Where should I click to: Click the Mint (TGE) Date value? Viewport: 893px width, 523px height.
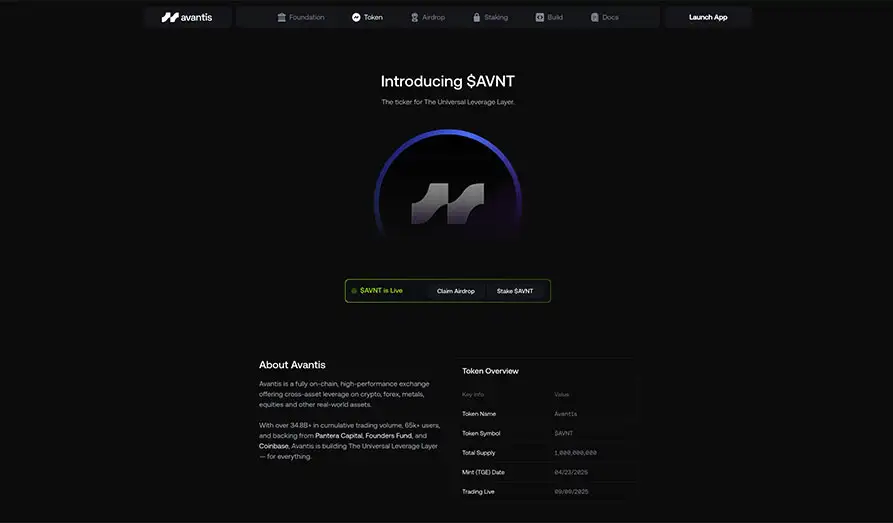pos(571,472)
